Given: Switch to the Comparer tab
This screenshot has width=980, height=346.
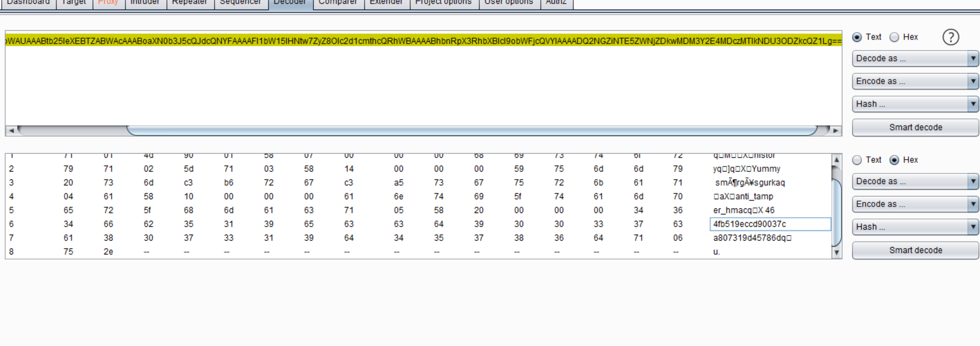Looking at the screenshot, I should pos(338,3).
